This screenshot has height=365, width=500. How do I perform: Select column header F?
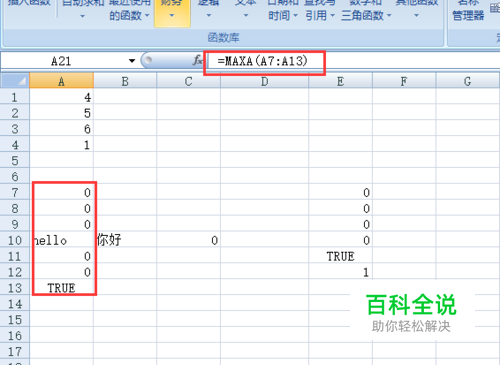pos(404,81)
